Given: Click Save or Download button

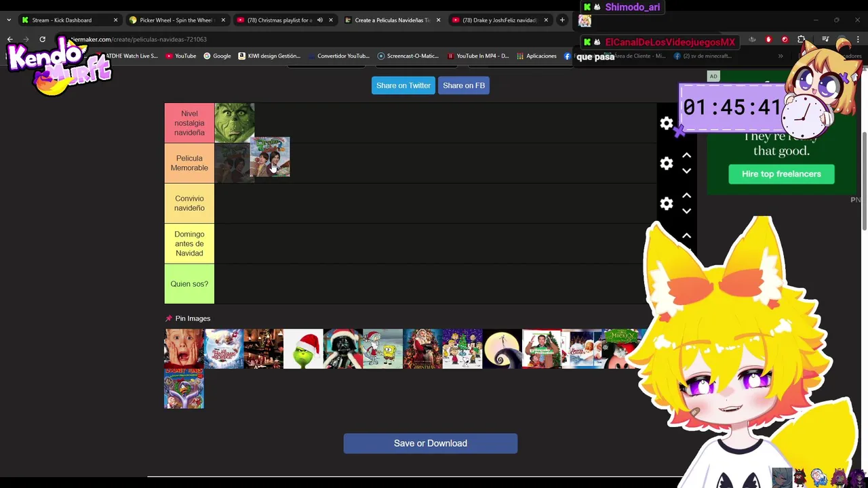Looking at the screenshot, I should pyautogui.click(x=431, y=443).
